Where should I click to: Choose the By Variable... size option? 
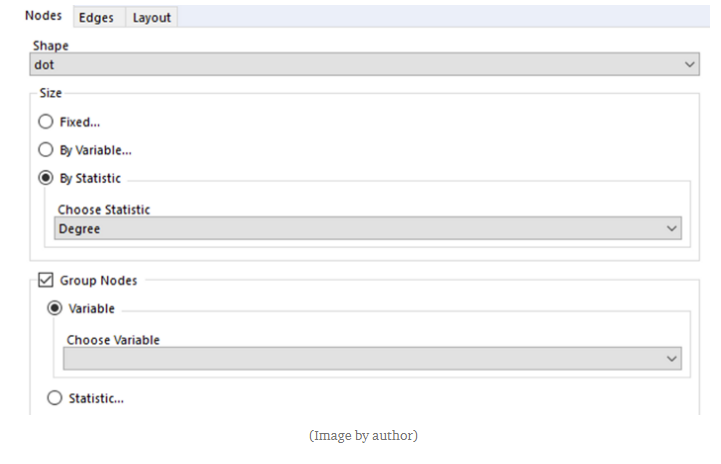coord(45,150)
